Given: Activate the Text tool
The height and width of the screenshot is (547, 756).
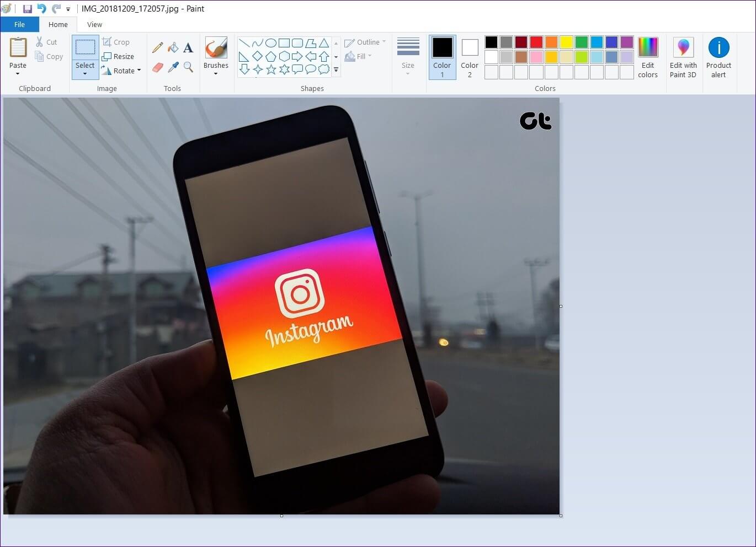Looking at the screenshot, I should click(x=188, y=48).
